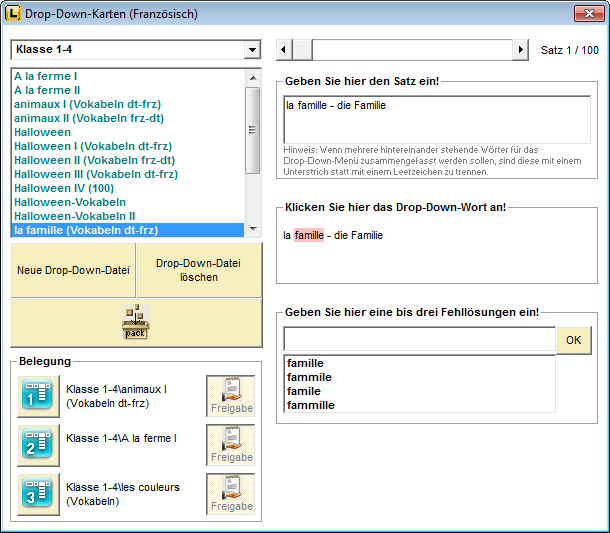Click the slot 1 assignment icon

point(37,396)
